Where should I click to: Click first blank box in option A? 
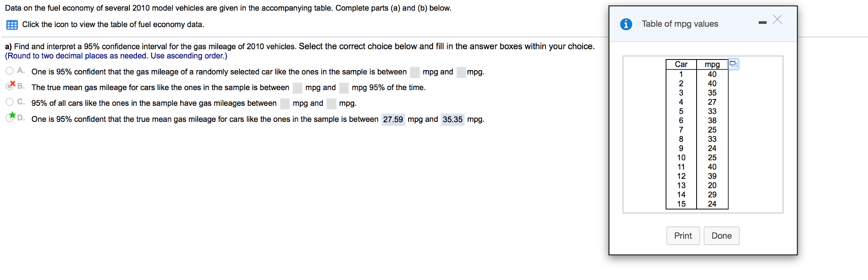[415, 72]
